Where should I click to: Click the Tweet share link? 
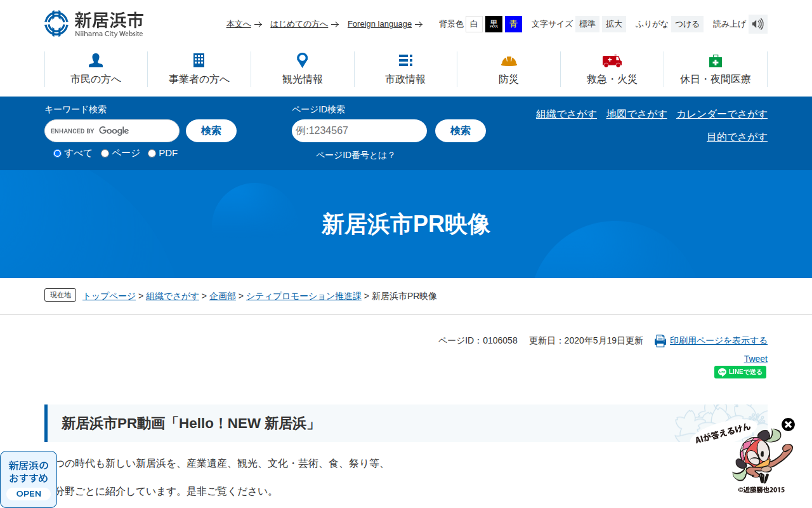point(756,359)
